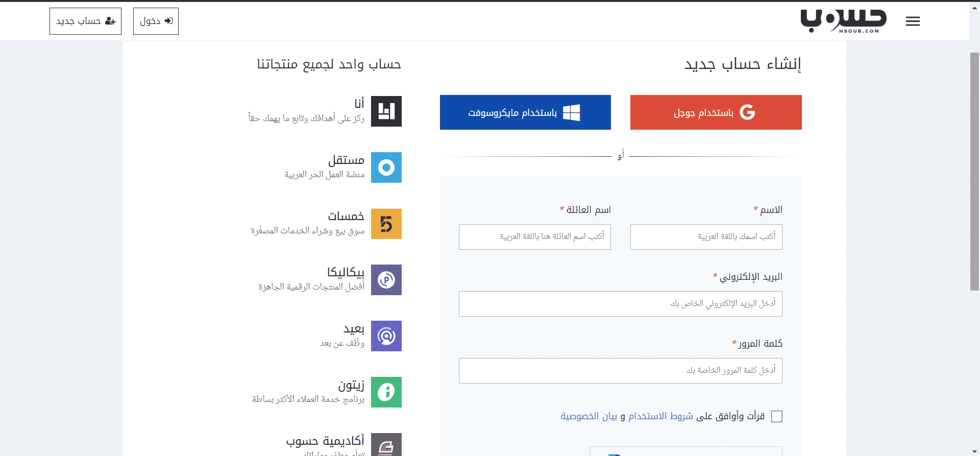Click the أكاديمية حسوب product title
Image resolution: width=980 pixels, height=456 pixels.
tap(325, 440)
